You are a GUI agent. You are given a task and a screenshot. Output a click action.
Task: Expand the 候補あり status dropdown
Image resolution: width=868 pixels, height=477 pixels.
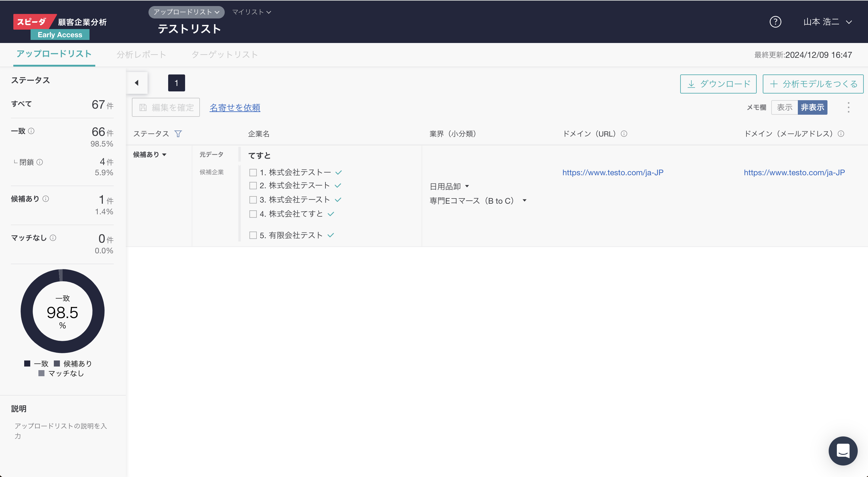150,155
